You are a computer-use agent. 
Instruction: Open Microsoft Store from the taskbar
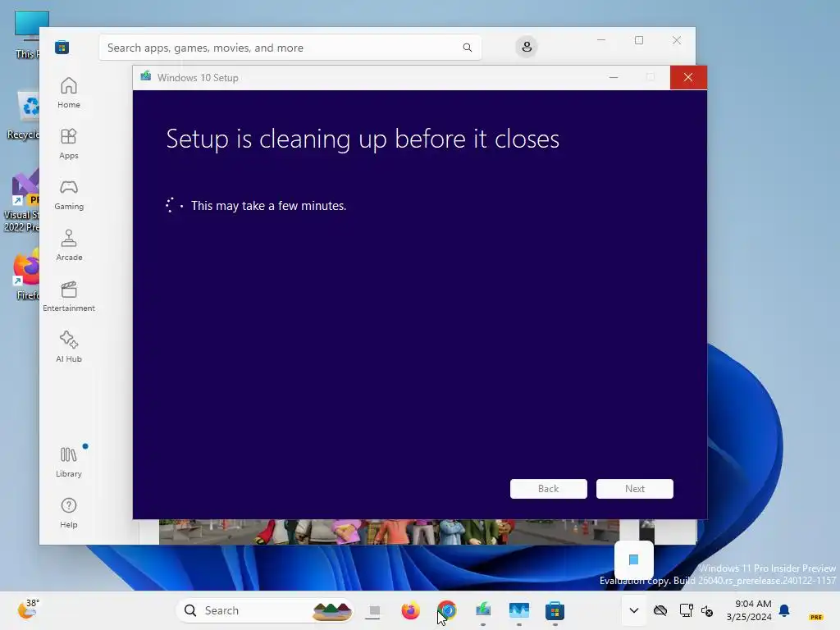tap(555, 610)
